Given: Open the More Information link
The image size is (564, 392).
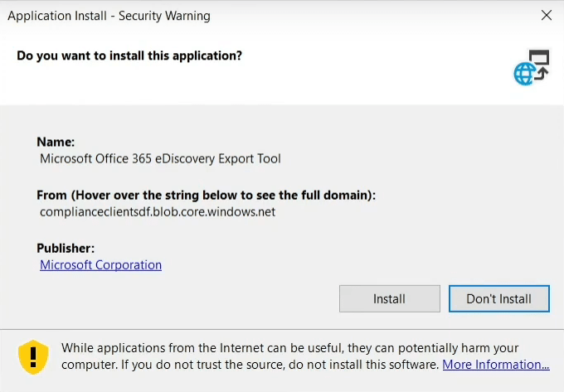Looking at the screenshot, I should coord(496,365).
